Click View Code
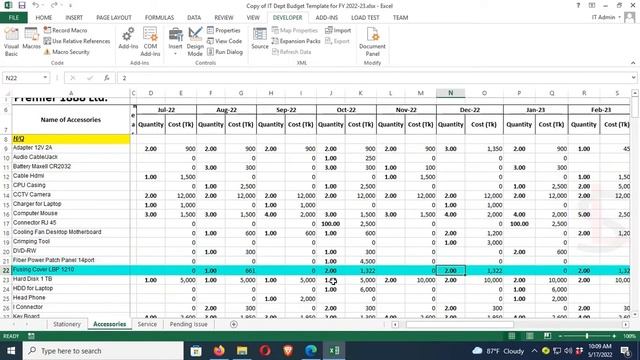640x360 pixels. (x=224, y=41)
